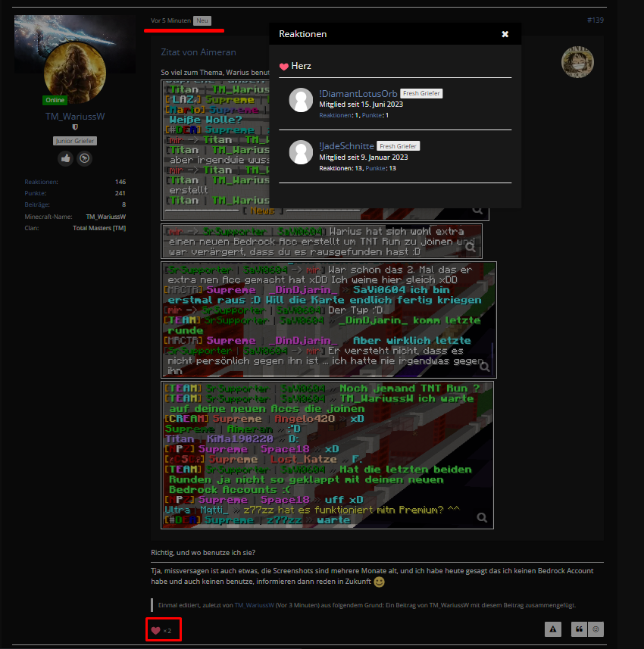Click the Fresh Griefer badge beside !DiamantLotusOrb
The width and height of the screenshot is (644, 649).
421,94
